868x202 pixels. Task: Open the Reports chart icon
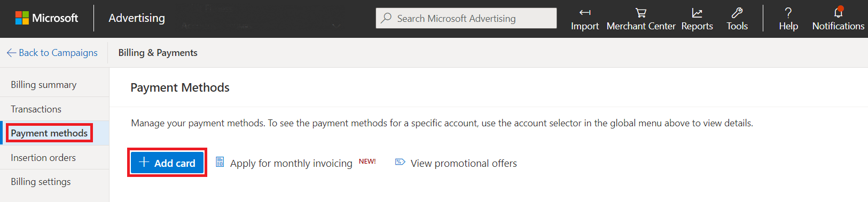click(x=697, y=13)
